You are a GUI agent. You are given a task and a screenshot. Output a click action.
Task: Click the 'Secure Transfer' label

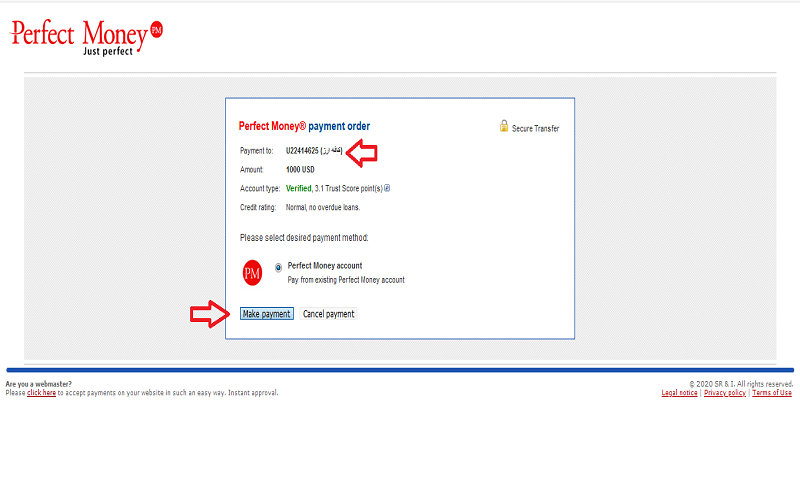pyautogui.click(x=535, y=129)
